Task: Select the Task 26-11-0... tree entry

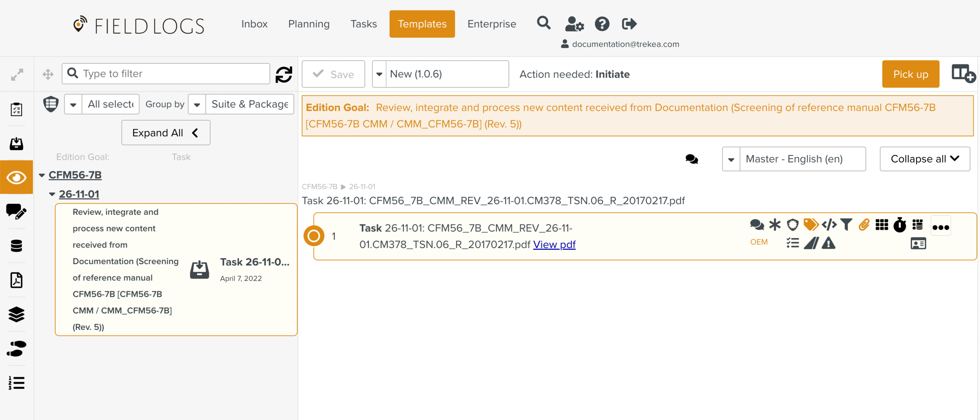Action: click(x=176, y=270)
